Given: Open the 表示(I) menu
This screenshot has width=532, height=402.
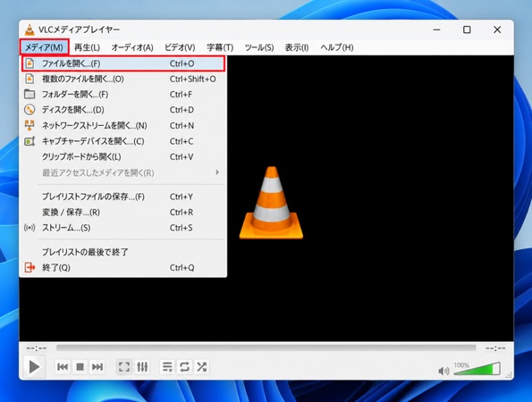Looking at the screenshot, I should [x=297, y=47].
